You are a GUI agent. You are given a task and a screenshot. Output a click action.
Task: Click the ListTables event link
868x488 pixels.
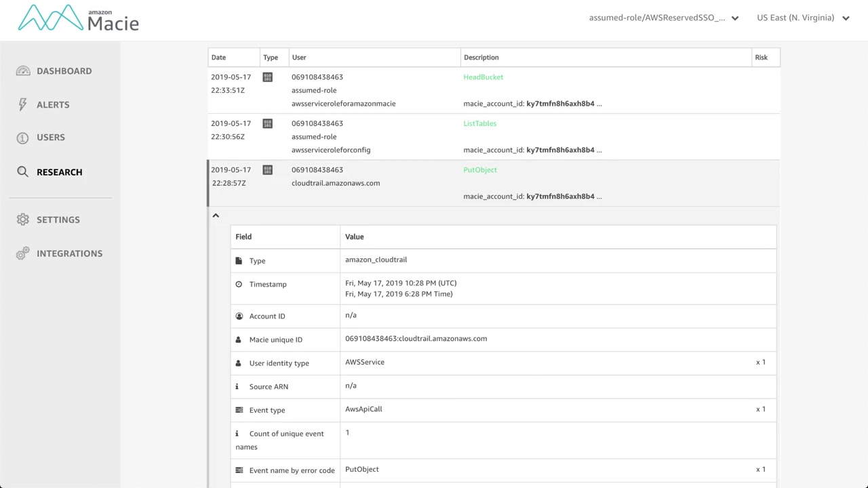click(479, 123)
